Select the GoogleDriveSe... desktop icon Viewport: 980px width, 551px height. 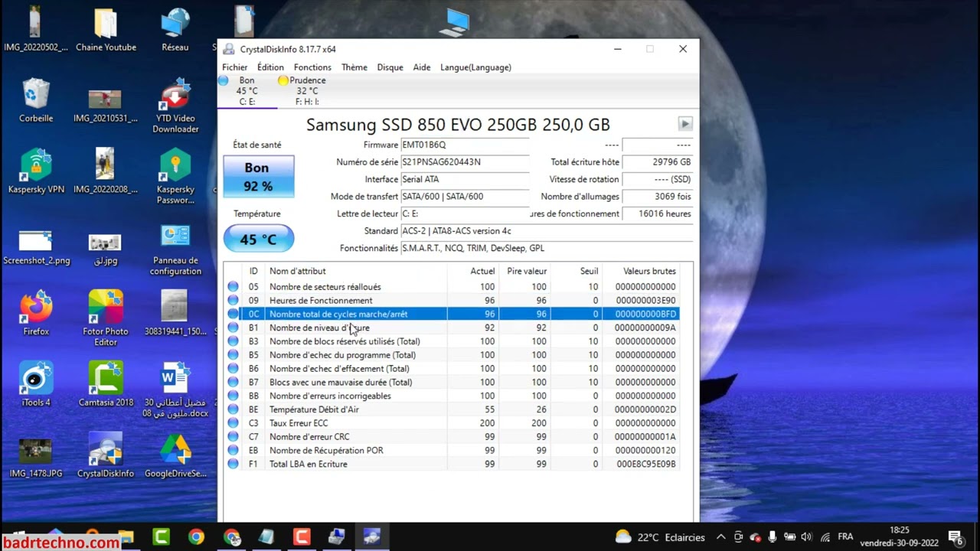click(x=175, y=455)
